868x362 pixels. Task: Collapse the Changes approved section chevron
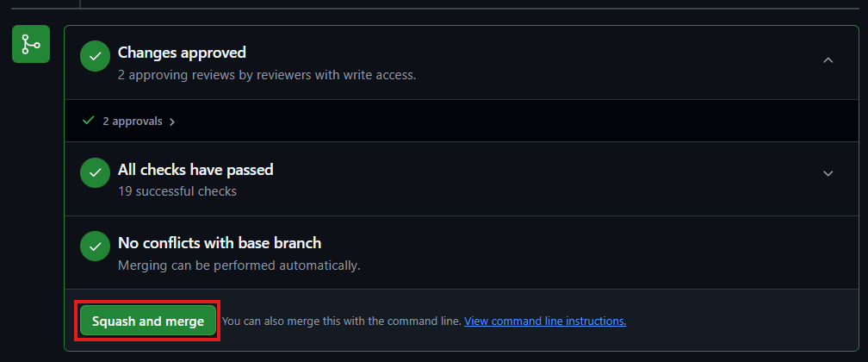tap(828, 60)
